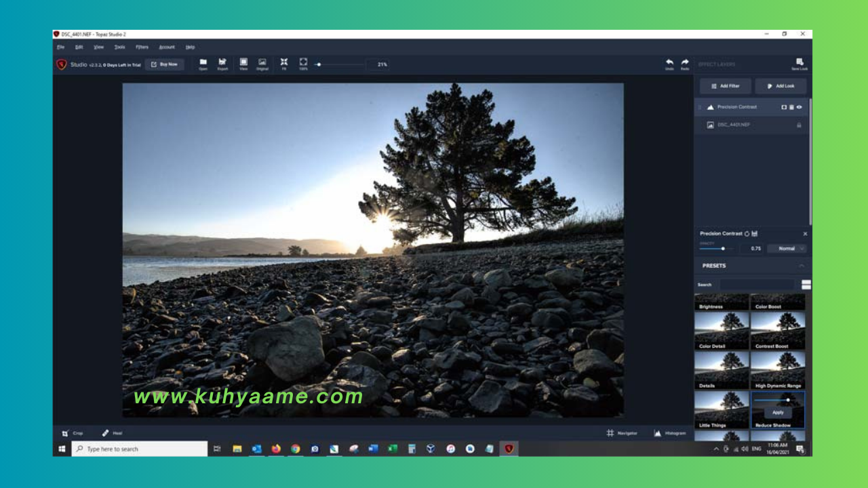Click the Add Look button
The width and height of the screenshot is (868, 488).
coord(781,86)
